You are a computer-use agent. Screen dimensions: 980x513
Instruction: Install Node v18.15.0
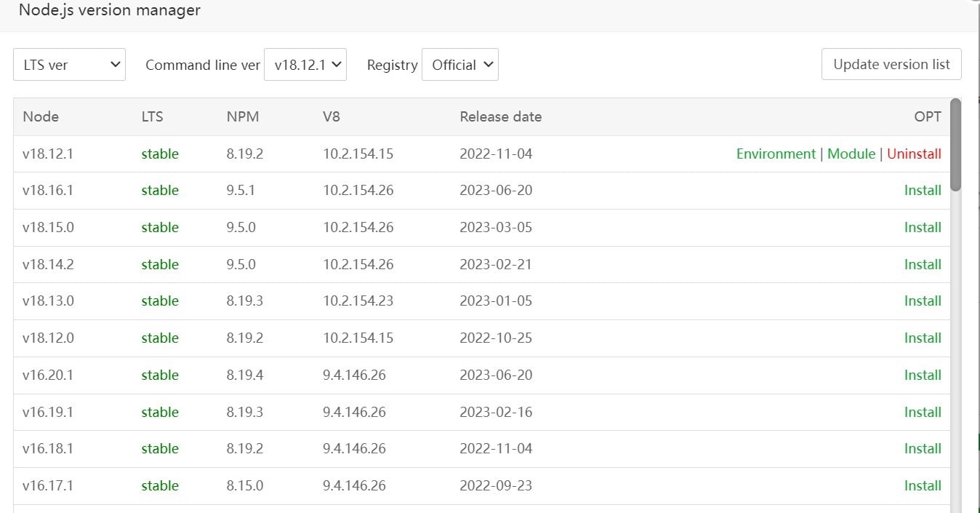click(x=923, y=227)
